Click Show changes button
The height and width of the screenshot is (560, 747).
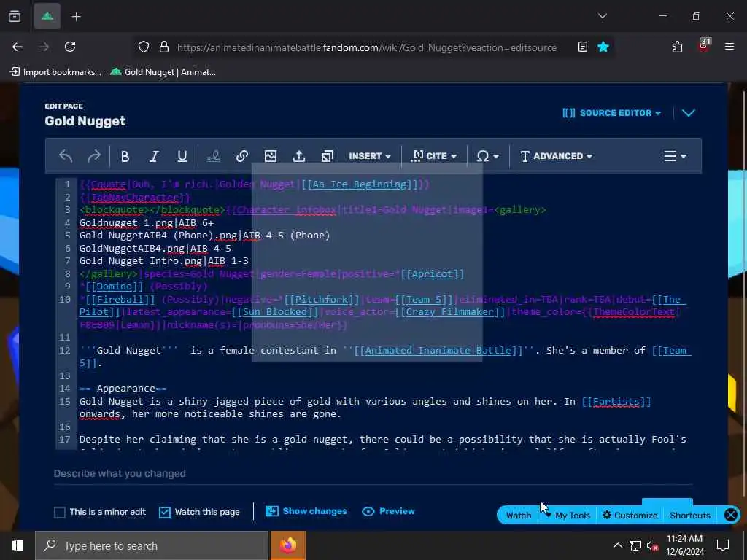(x=306, y=511)
